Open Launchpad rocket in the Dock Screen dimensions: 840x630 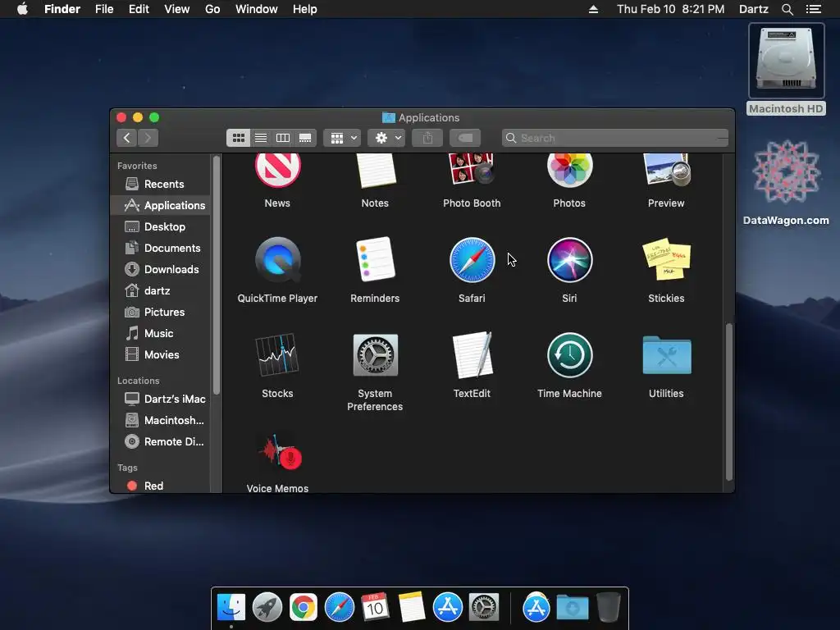click(x=267, y=608)
